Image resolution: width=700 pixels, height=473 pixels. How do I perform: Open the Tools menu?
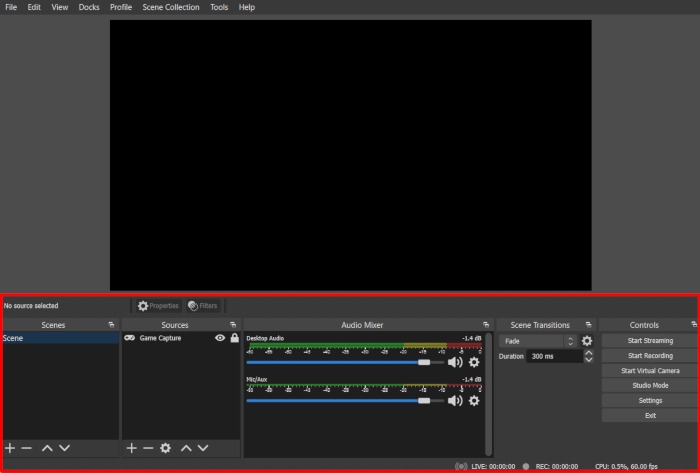[219, 7]
